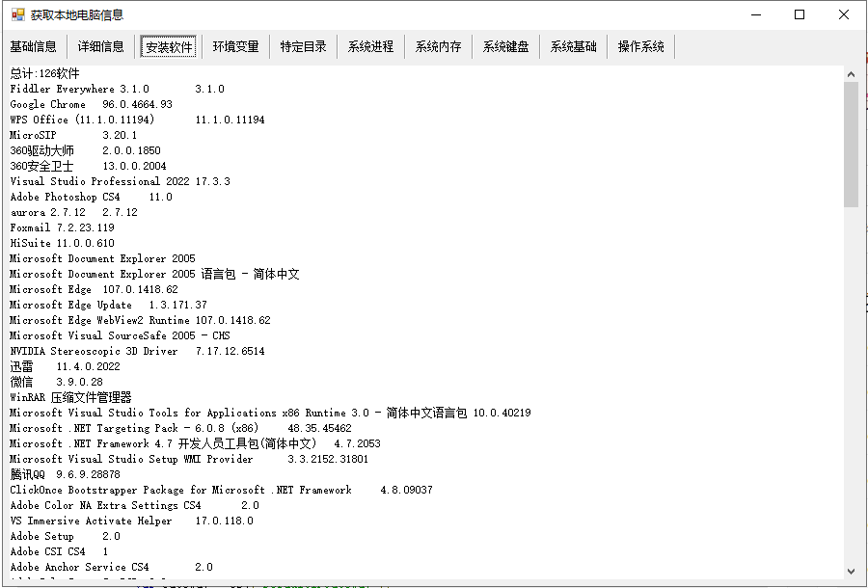Click Microsoft Document Explorer 2005 语言包 line
The height and width of the screenshot is (588, 868).
click(155, 275)
